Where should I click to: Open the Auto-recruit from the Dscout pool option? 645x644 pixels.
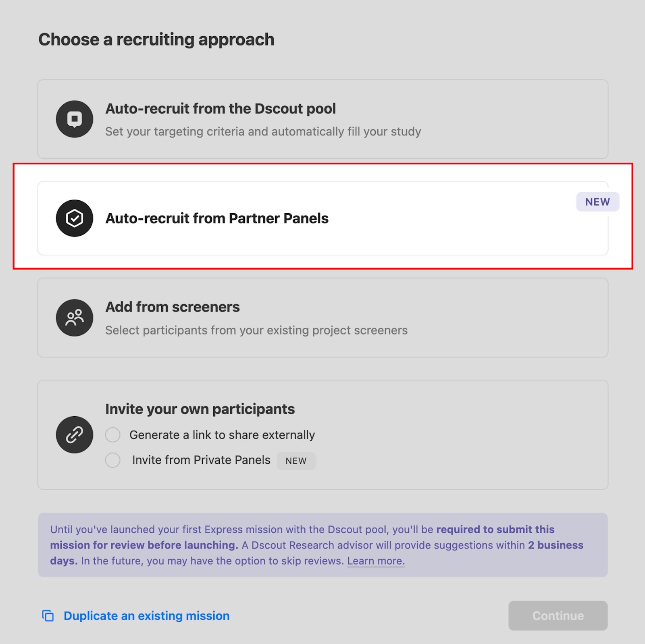pos(322,119)
